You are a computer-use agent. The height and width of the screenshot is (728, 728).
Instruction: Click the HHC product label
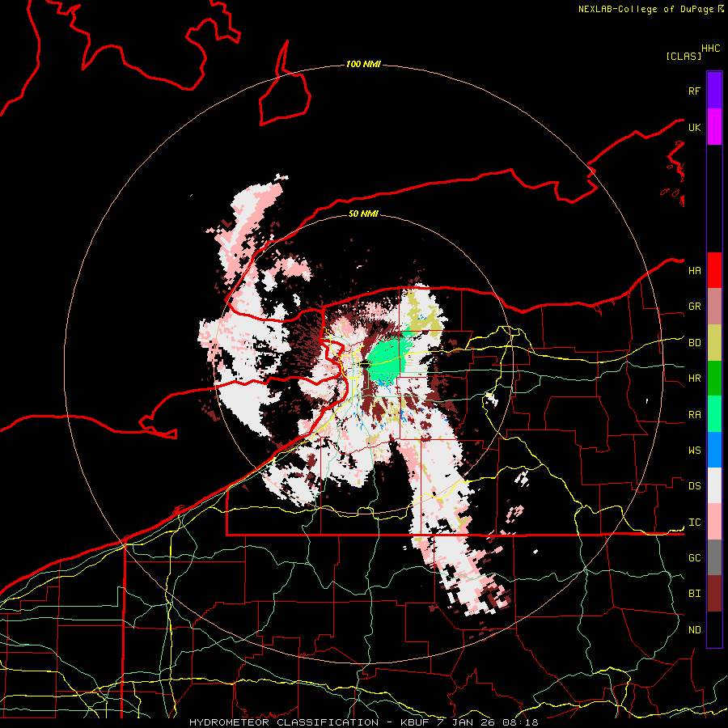(710, 49)
